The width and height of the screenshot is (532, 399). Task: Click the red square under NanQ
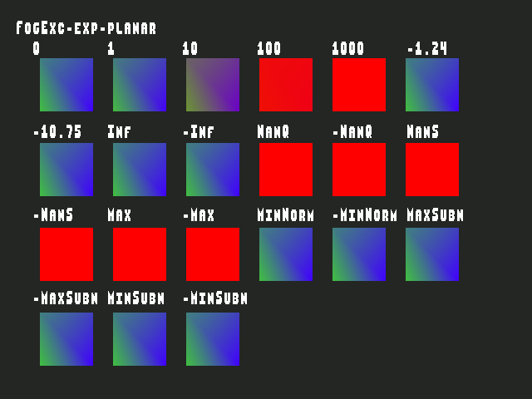point(286,170)
